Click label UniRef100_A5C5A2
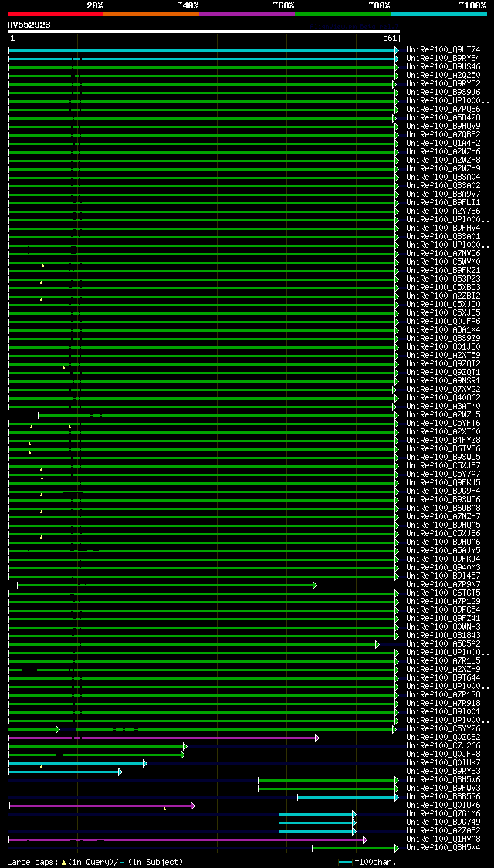 [x=443, y=643]
